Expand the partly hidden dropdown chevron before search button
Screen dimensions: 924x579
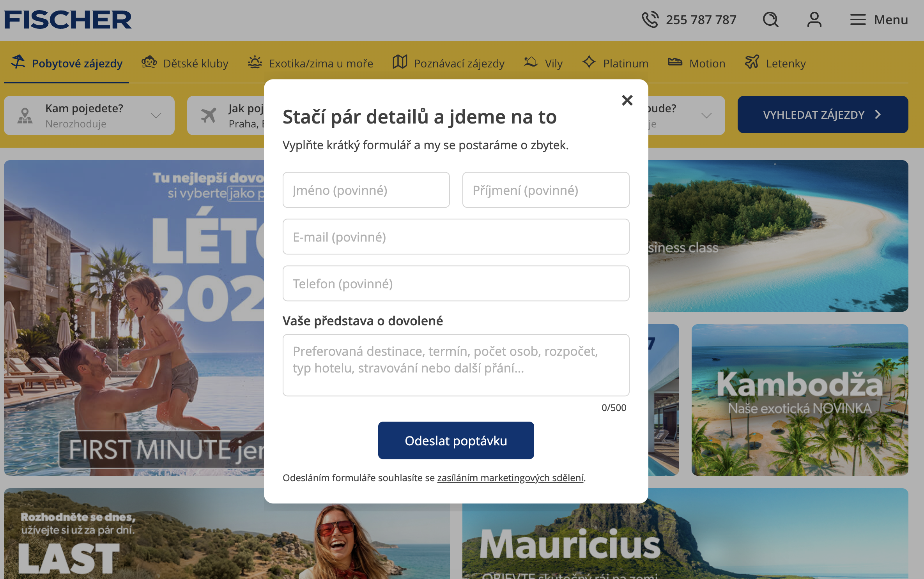[x=706, y=115]
